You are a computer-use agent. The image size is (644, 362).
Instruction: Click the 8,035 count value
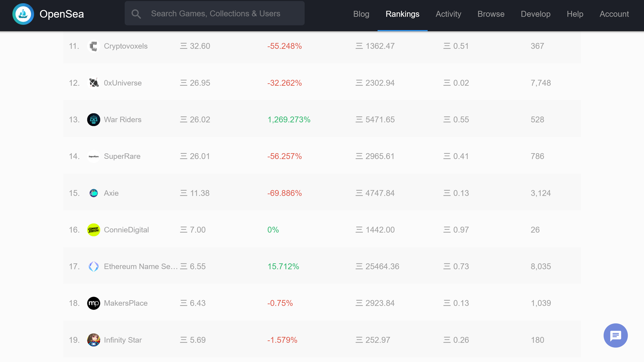pyautogui.click(x=541, y=267)
